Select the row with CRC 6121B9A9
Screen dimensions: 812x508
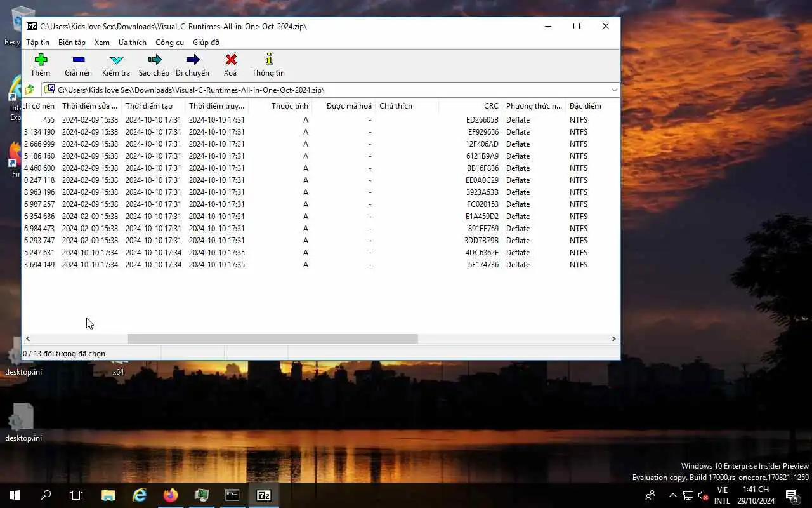point(320,156)
